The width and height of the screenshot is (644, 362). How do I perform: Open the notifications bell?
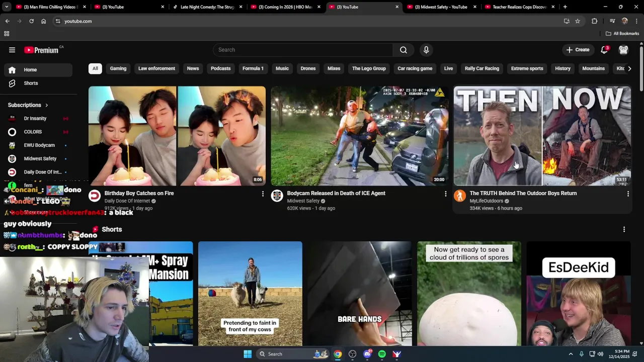604,50
